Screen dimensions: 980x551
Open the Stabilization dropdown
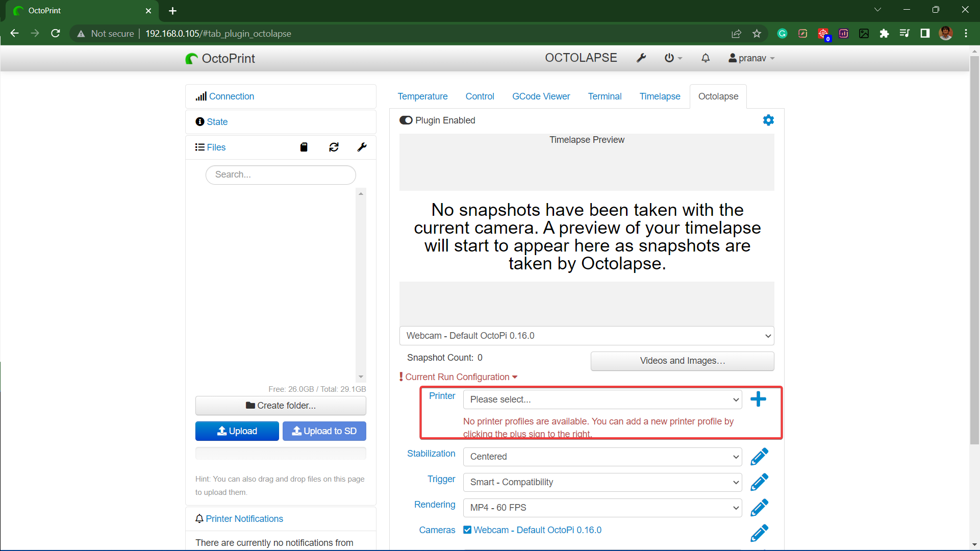tap(602, 457)
